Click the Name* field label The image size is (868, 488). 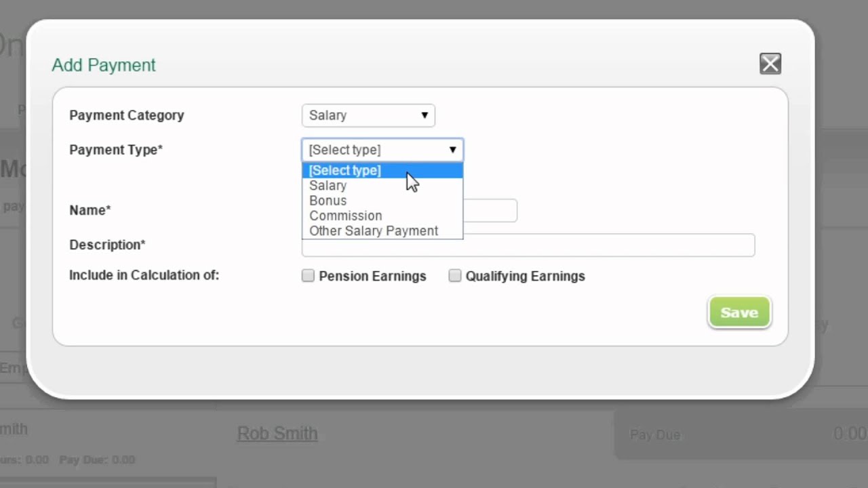tap(90, 210)
